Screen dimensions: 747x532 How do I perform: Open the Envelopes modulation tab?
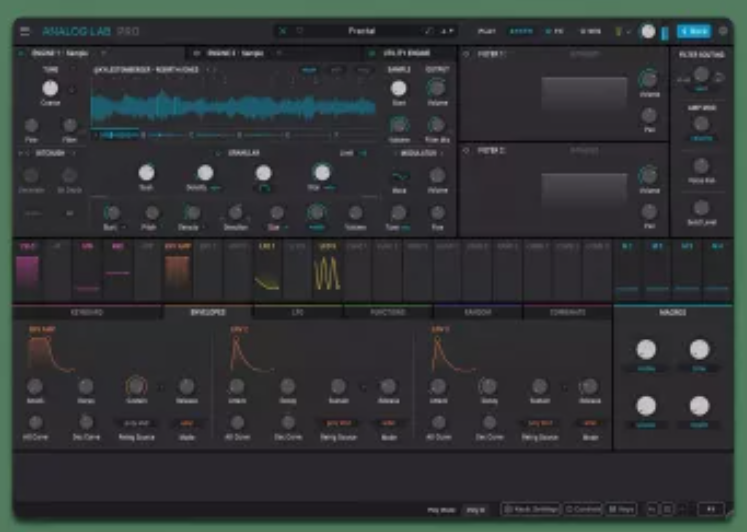208,313
